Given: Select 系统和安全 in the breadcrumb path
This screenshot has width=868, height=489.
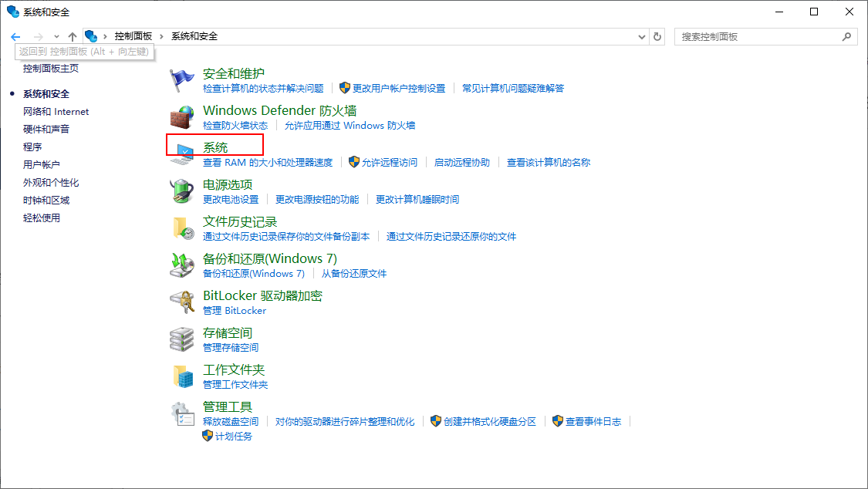Looking at the screenshot, I should point(194,36).
